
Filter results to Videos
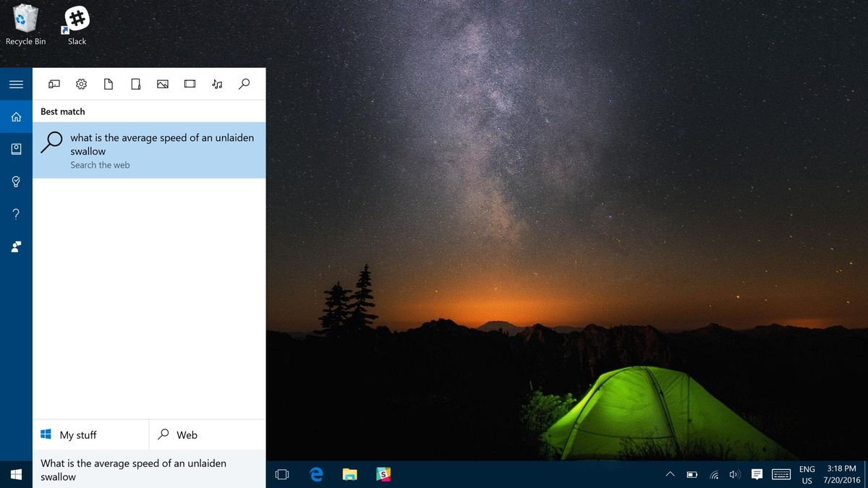click(x=190, y=83)
